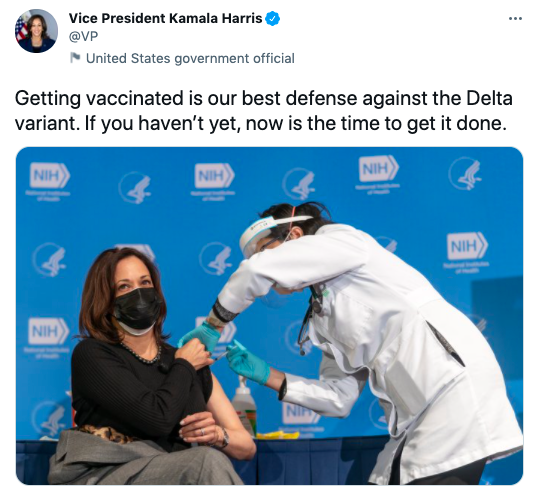The image size is (536, 498).
Task: Click the black face mask in photo
Action: point(137,308)
